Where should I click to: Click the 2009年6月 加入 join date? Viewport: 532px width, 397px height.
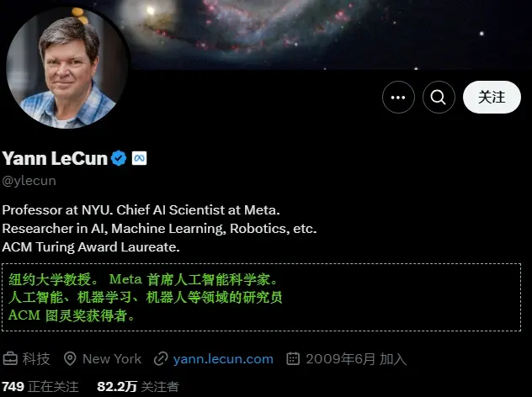coord(356,358)
